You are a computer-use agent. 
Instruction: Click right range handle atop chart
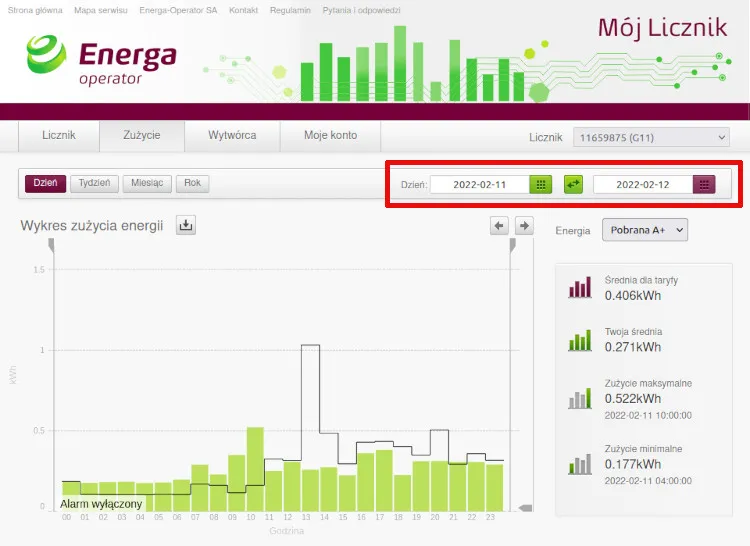point(513,245)
